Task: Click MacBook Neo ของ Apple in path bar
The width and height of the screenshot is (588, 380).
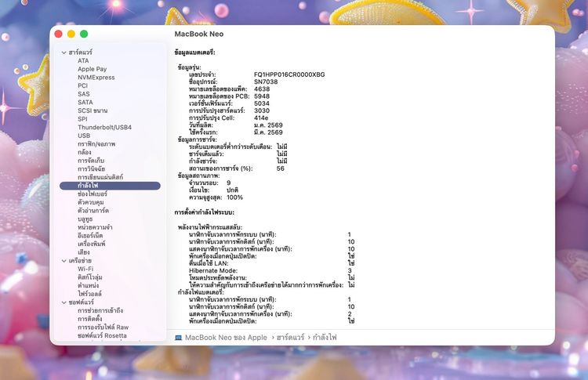Action: tap(226, 338)
